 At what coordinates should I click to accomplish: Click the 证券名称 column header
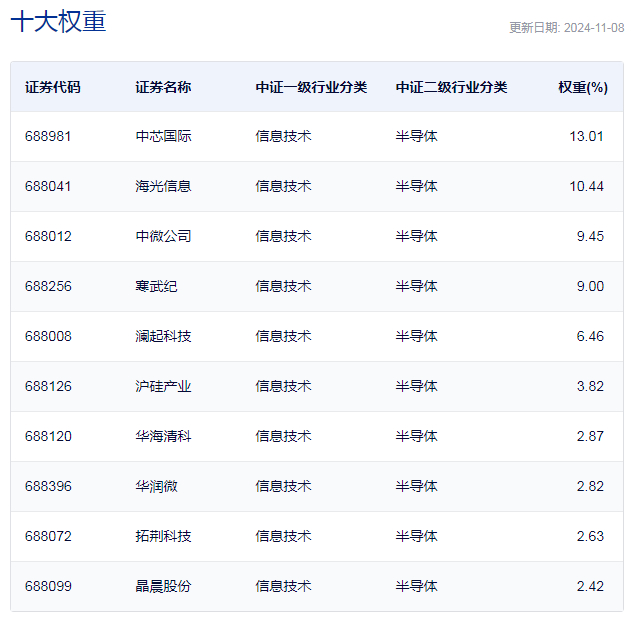point(163,87)
